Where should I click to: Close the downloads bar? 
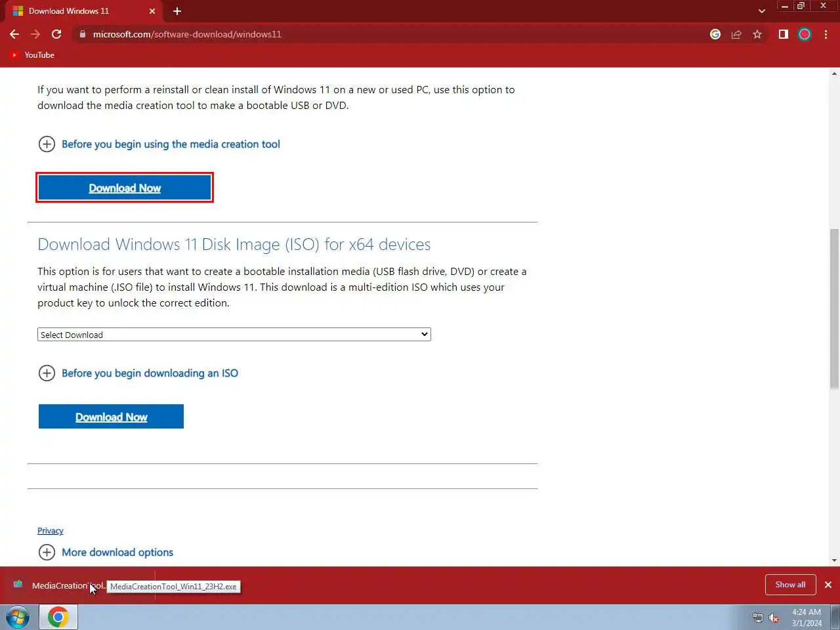828,585
